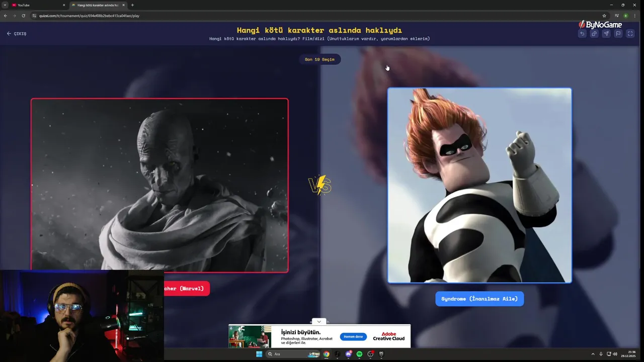Open the volume tray icon
The height and width of the screenshot is (362, 644).
615,354
